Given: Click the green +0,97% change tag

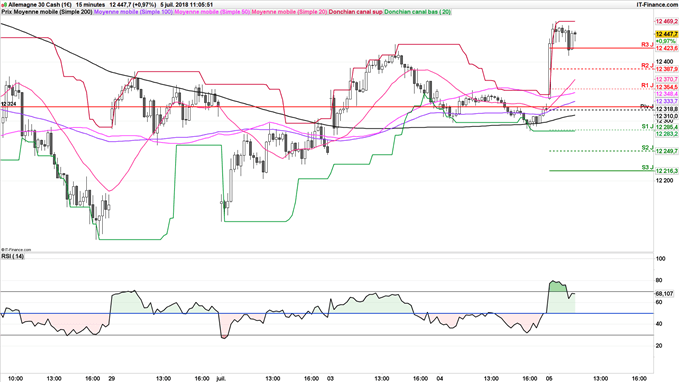Looking at the screenshot, I should coord(665,41).
